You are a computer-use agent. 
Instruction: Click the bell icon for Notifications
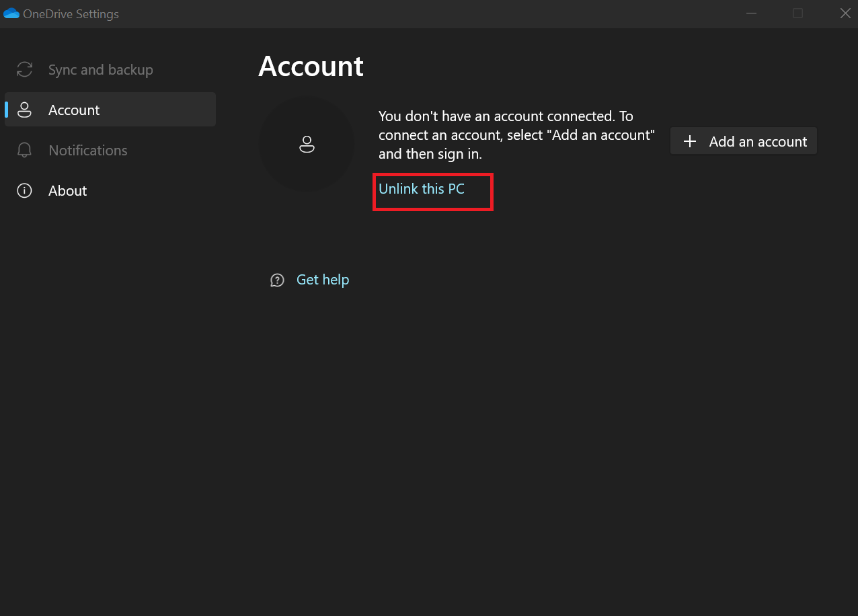tap(25, 150)
